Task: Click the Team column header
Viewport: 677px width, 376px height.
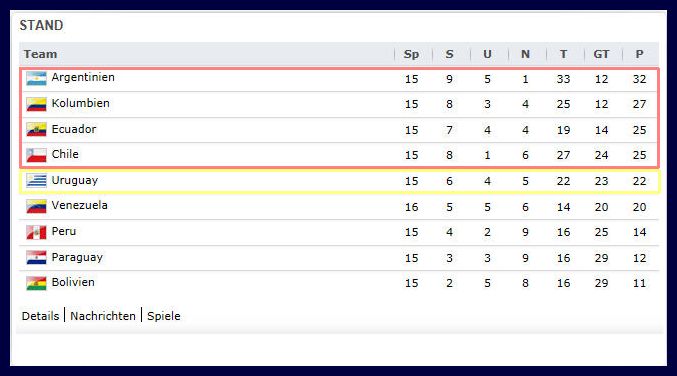Action: (x=40, y=54)
